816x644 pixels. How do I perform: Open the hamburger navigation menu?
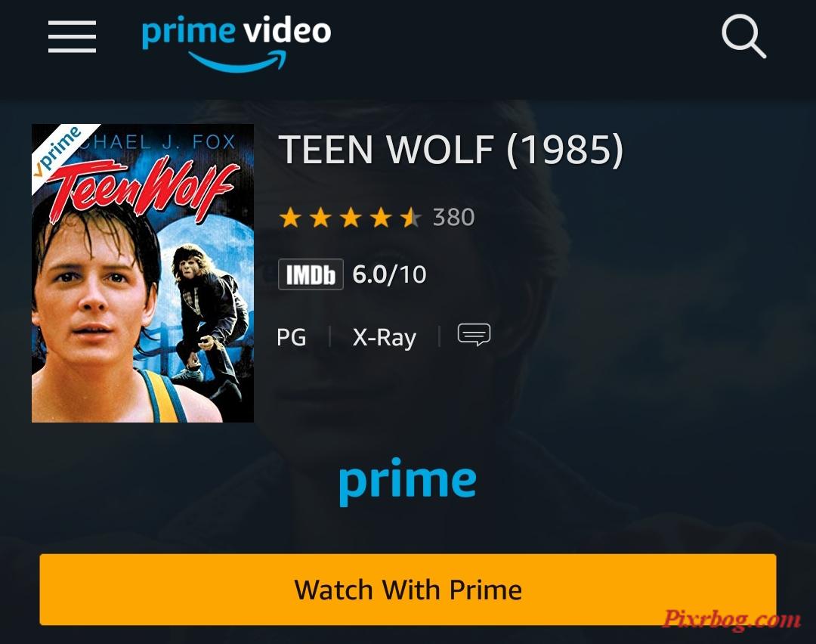pos(72,36)
